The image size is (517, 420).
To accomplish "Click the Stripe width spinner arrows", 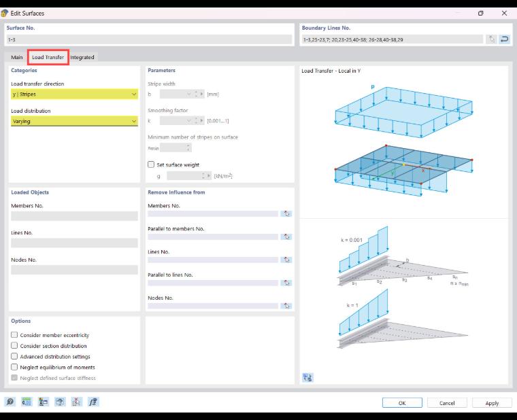I will coord(196,94).
